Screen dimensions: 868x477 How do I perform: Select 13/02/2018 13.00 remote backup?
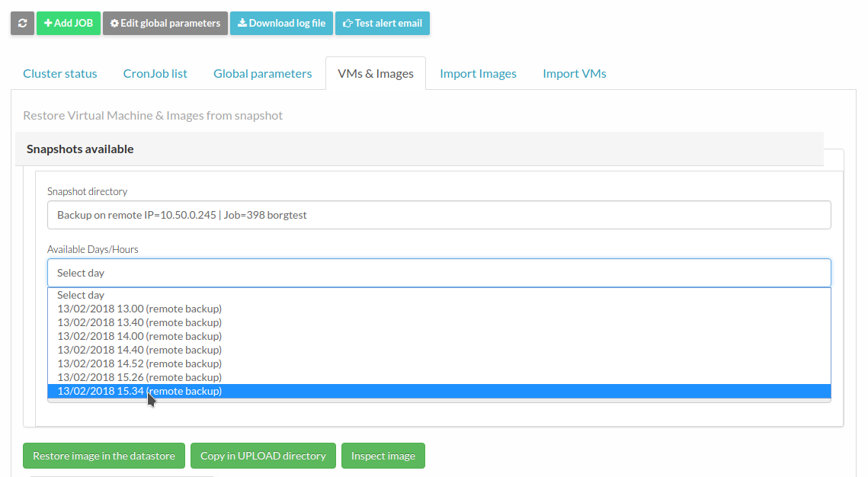tap(439, 309)
